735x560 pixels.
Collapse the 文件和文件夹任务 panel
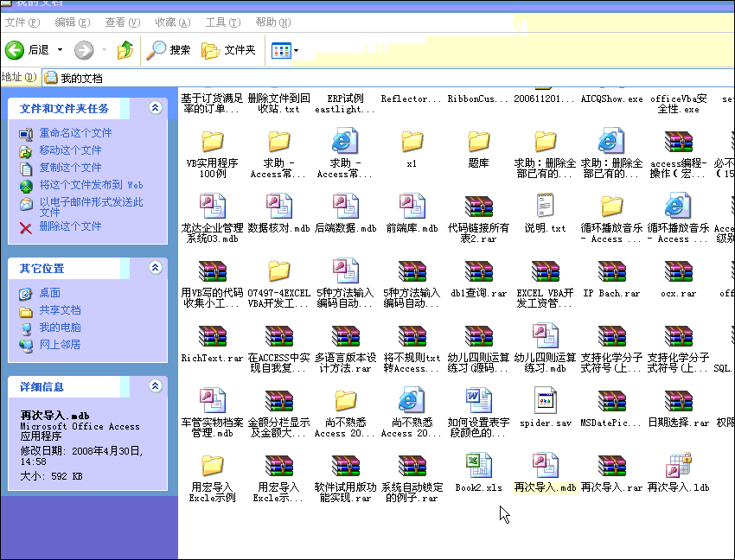(156, 108)
